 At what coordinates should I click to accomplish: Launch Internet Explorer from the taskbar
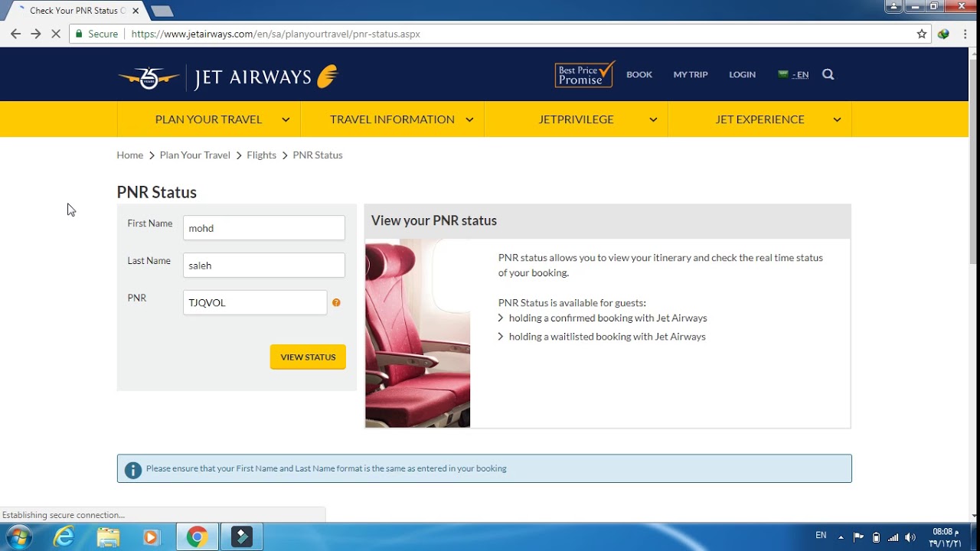pyautogui.click(x=64, y=537)
